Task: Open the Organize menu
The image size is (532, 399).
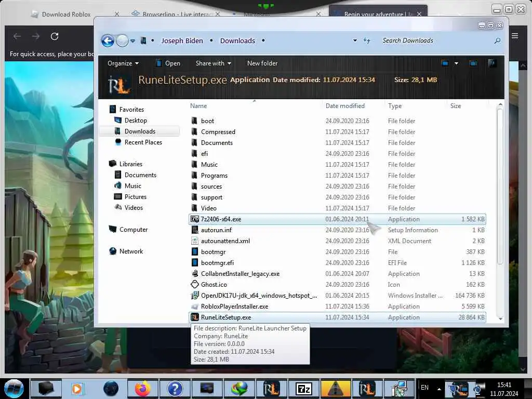Action: (x=123, y=63)
